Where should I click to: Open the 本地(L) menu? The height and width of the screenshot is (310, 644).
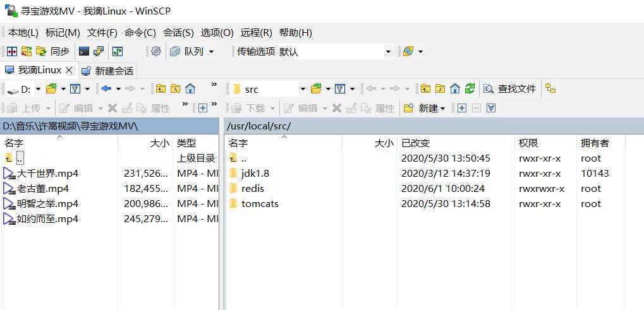coord(23,33)
